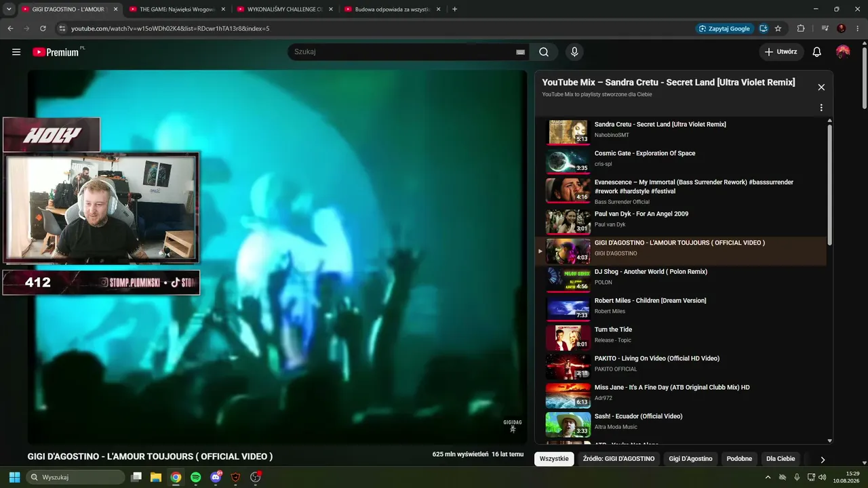Open the on-screen keyboard icon in search box
The height and width of the screenshot is (488, 868).
pyautogui.click(x=520, y=52)
